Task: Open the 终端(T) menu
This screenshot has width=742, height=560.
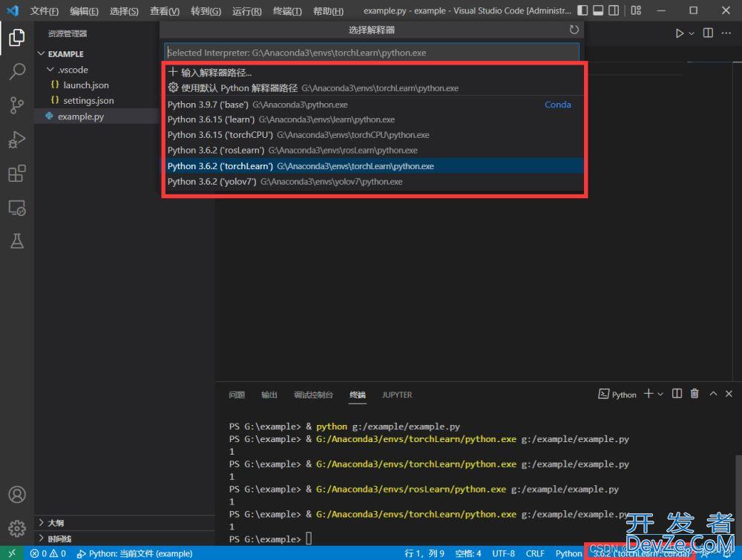Action: pyautogui.click(x=287, y=11)
